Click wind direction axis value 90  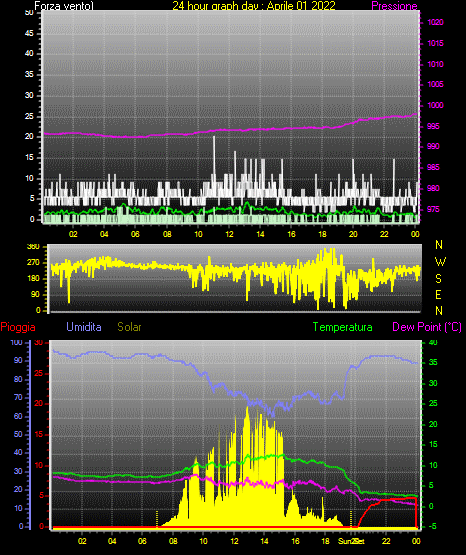(x=35, y=294)
